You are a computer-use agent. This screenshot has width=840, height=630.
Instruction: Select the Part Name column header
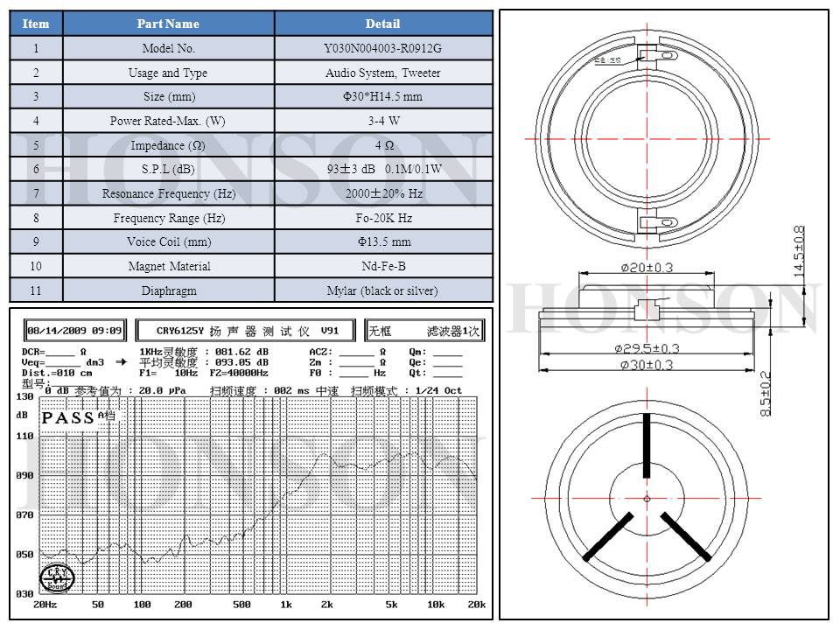(x=168, y=24)
